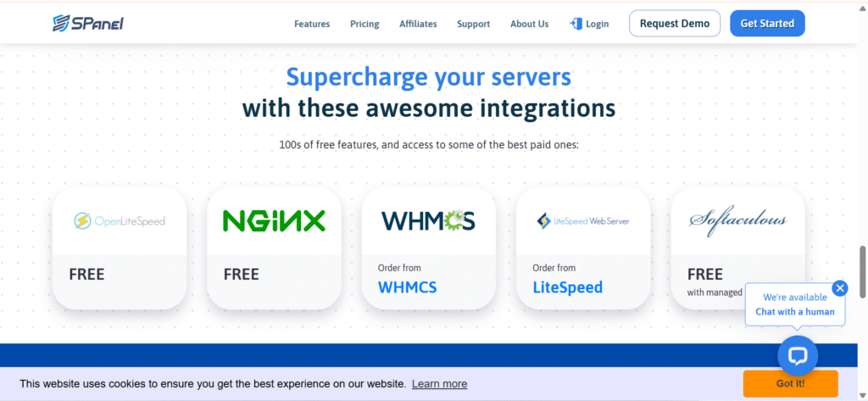The width and height of the screenshot is (868, 401).
Task: Open the Support menu item
Action: 473,24
